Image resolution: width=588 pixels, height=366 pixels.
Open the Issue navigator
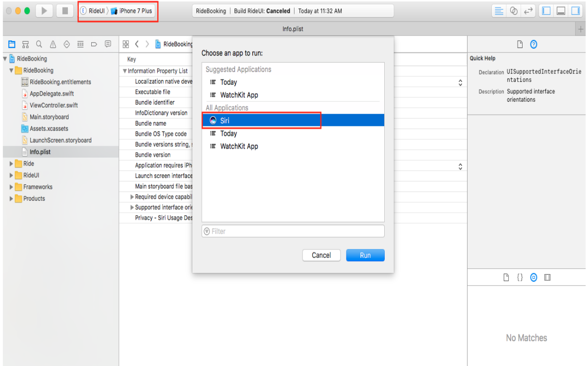click(x=53, y=44)
